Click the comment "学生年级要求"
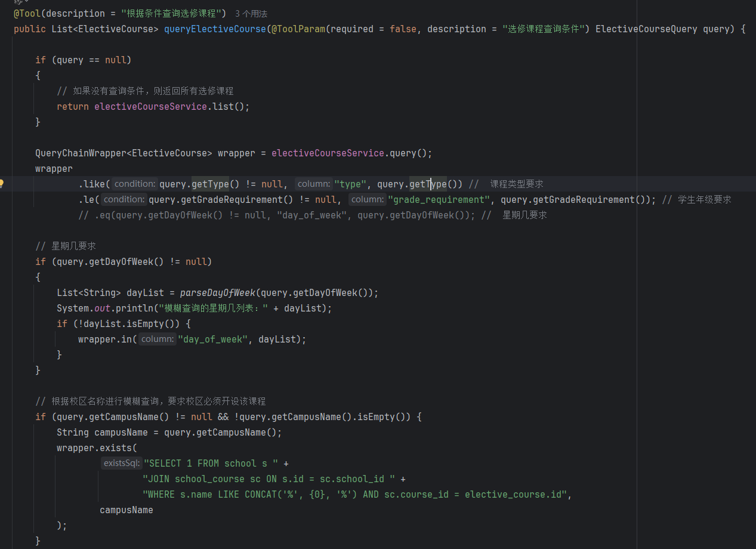The height and width of the screenshot is (549, 756). (x=705, y=199)
